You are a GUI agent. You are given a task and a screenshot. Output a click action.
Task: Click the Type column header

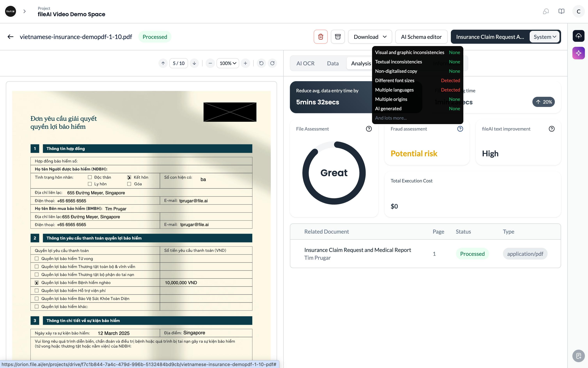(x=508, y=232)
